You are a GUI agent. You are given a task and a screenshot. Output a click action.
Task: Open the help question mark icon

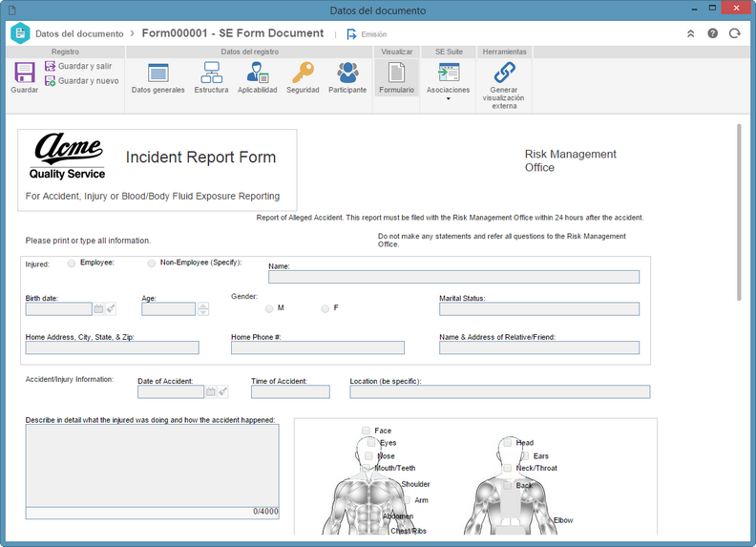coord(713,33)
